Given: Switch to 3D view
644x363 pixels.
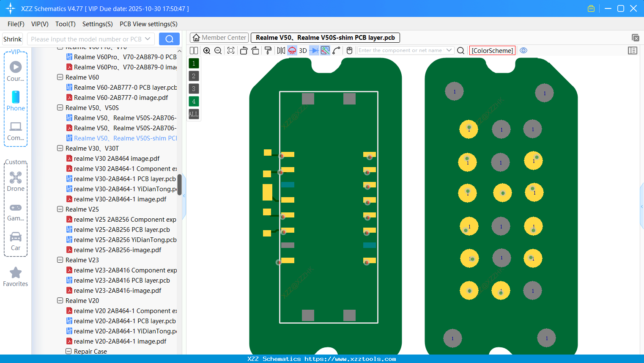Looking at the screenshot, I should 303,51.
